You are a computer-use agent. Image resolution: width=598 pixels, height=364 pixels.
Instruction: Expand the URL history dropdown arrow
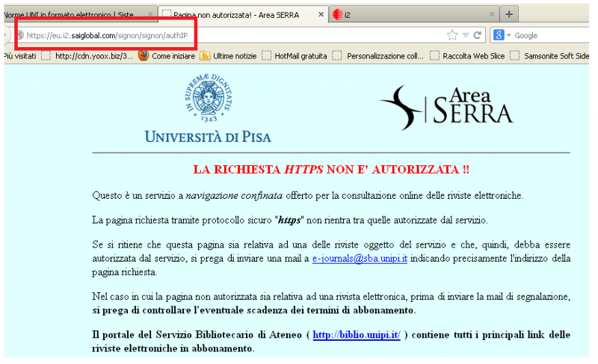point(466,35)
